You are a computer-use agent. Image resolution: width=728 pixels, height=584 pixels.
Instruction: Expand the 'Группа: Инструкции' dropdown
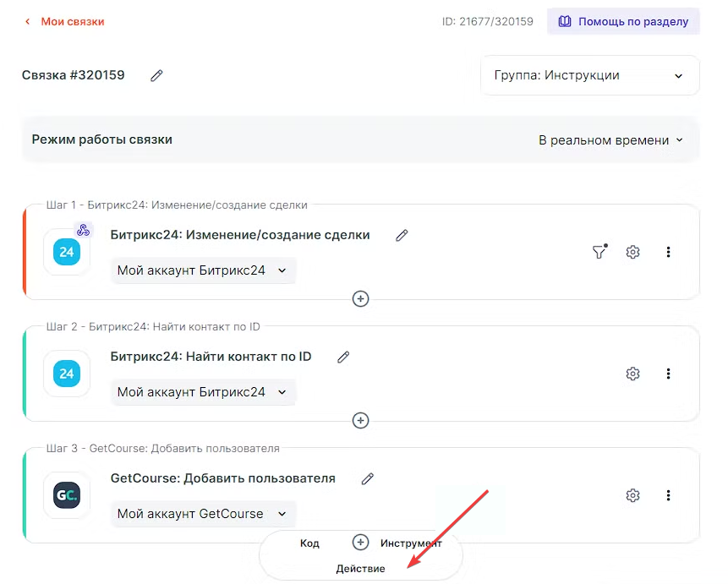589,75
